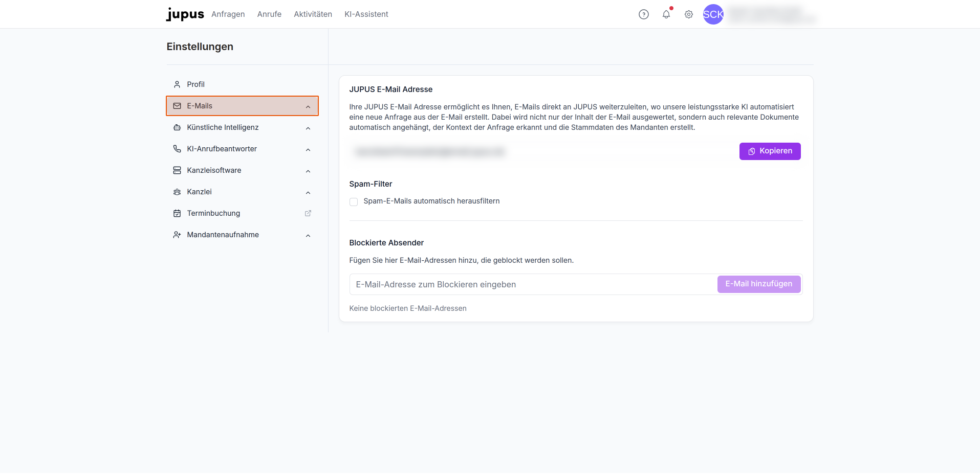Expand the KI-Anrufbeantworter chevron
Viewport: 980px width, 475px height.
(308, 149)
